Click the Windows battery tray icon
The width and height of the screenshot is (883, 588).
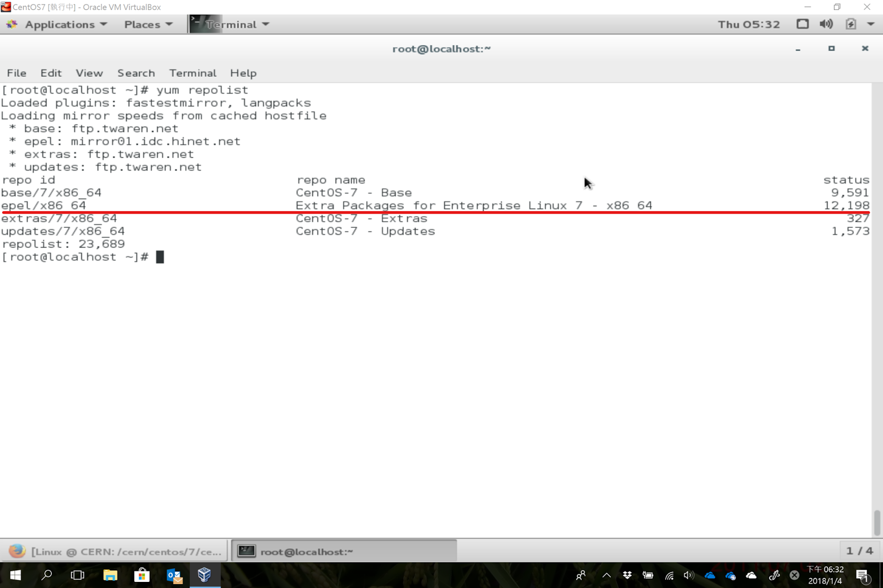(x=648, y=575)
